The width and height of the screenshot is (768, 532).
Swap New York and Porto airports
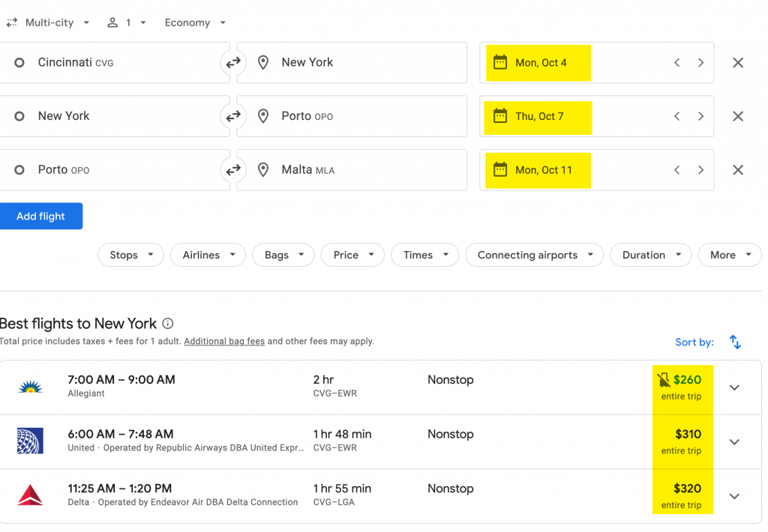(x=233, y=116)
